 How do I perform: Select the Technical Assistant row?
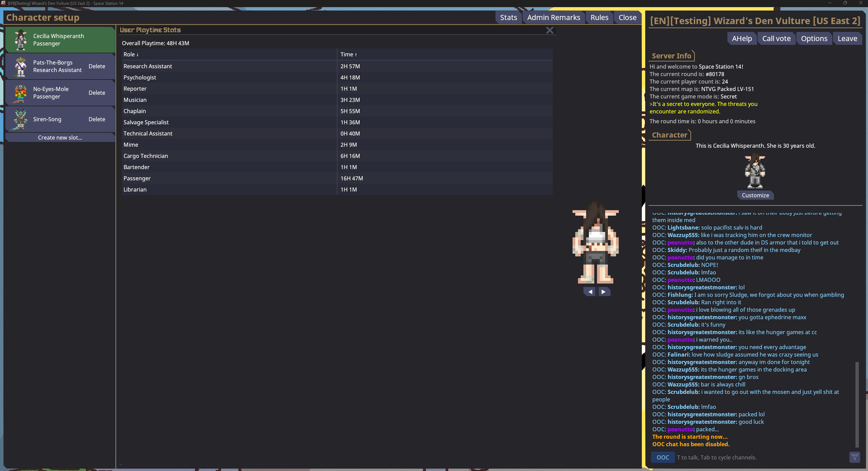337,133
